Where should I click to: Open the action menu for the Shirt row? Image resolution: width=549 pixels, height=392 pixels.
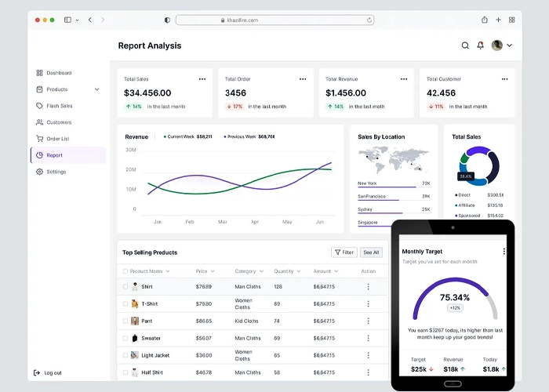click(369, 287)
